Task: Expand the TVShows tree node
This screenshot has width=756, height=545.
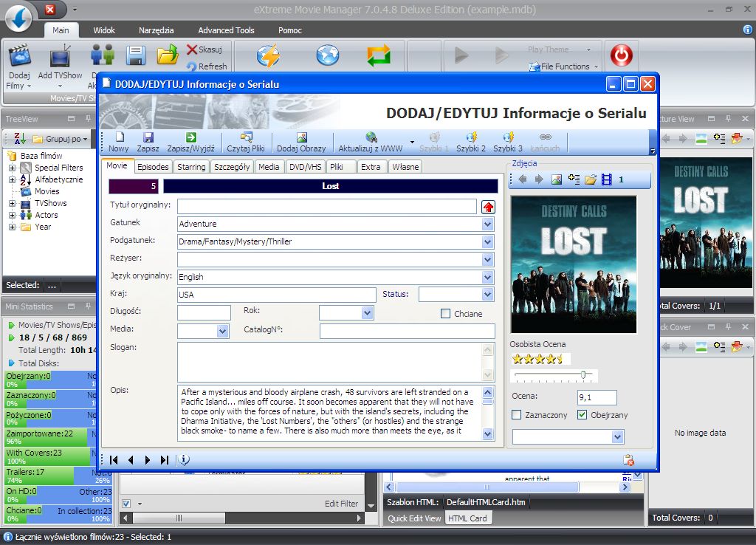Action: click(x=12, y=204)
